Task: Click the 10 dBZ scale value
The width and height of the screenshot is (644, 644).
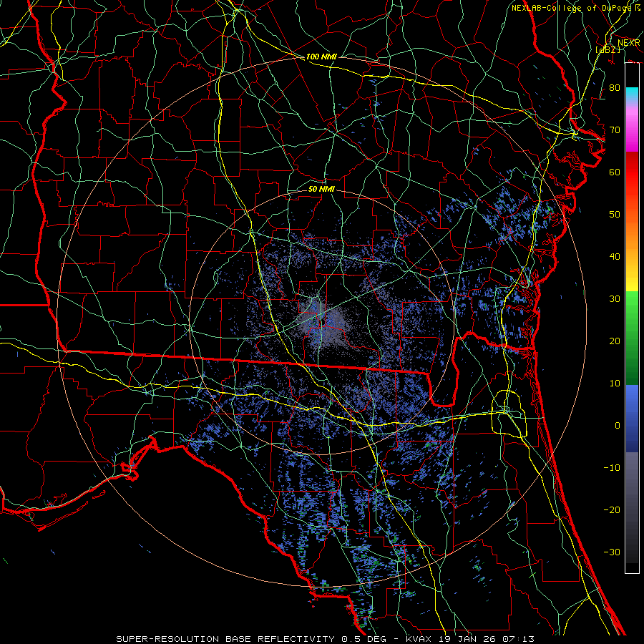Action: [615, 384]
